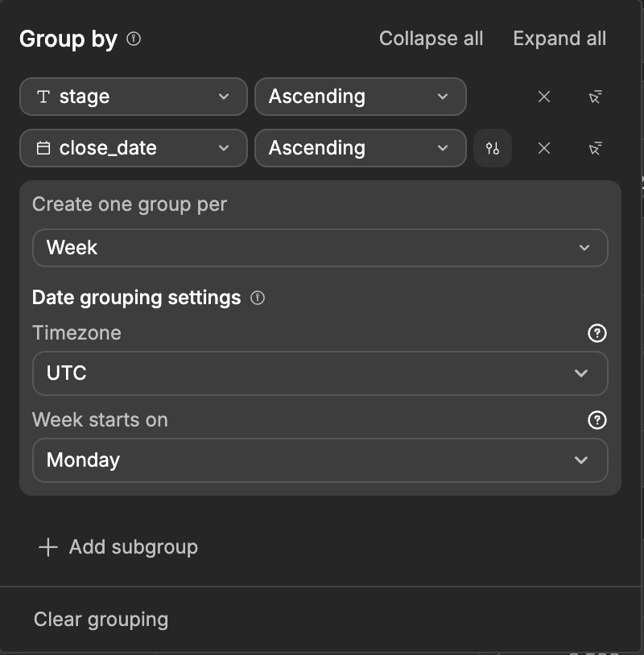Remove the stage grouping with its X icon

tap(543, 97)
